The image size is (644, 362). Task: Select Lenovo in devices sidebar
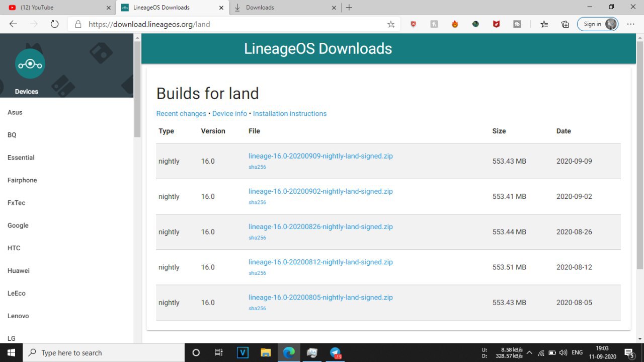tap(18, 316)
